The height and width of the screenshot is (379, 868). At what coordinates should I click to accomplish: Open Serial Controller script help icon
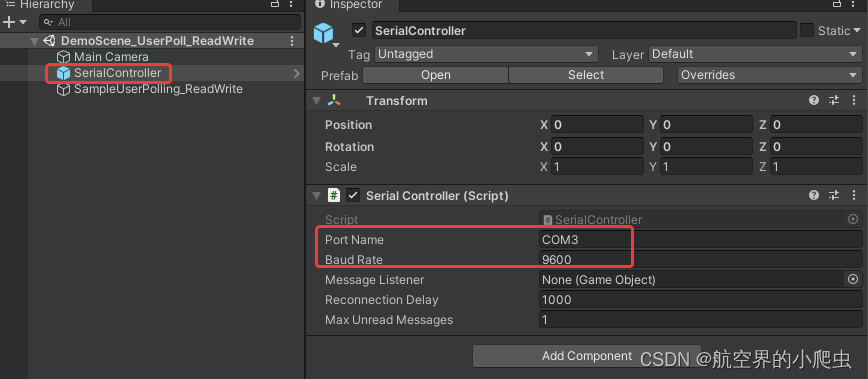[814, 195]
